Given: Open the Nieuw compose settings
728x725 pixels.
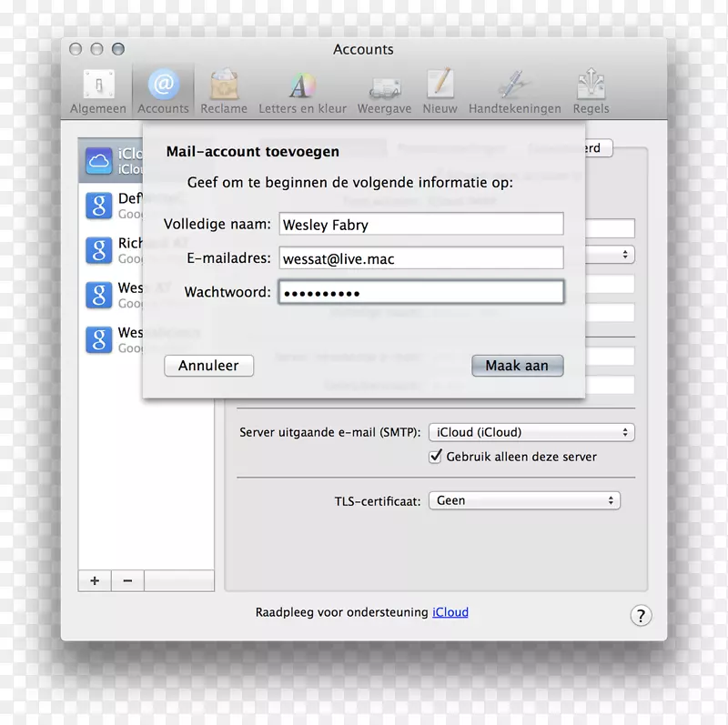Looking at the screenshot, I should 440,88.
